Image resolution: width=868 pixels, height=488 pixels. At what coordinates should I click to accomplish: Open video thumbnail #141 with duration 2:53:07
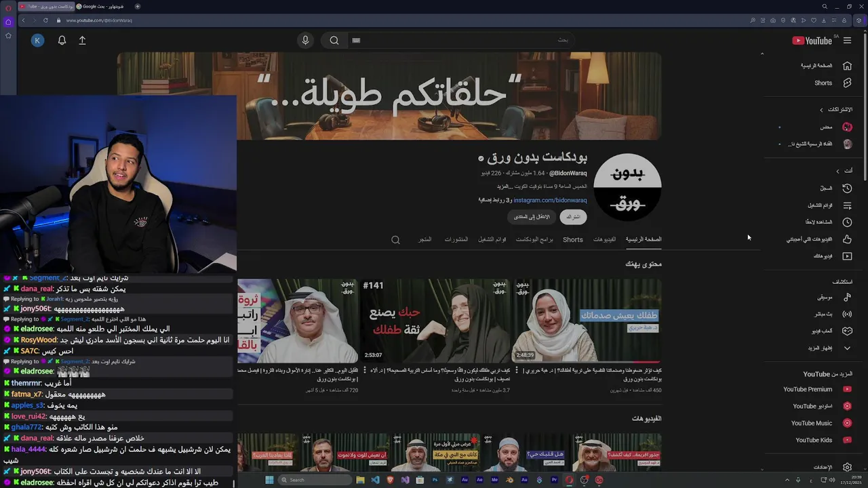[x=435, y=320]
